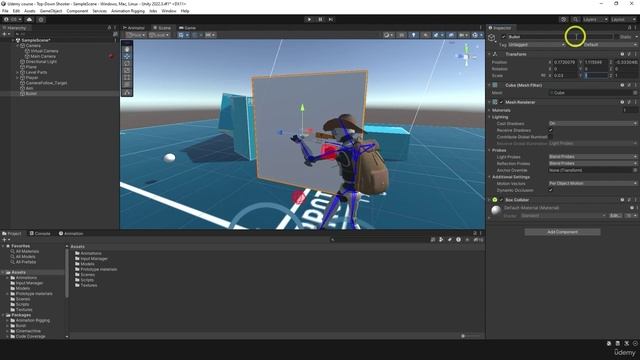Expand Level Parts in Hierarchy
Screen dimensions: 640x360
tap(18, 72)
